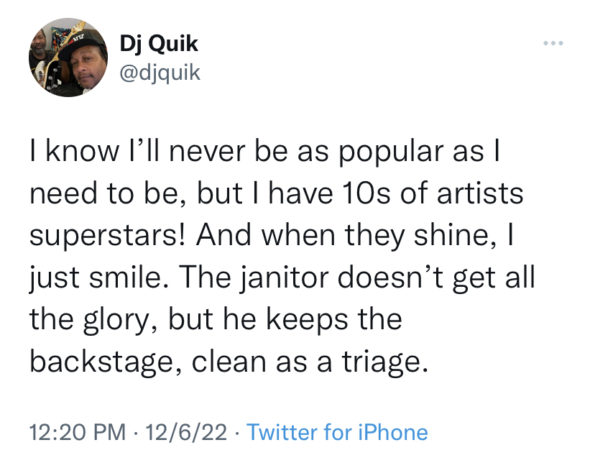Click the word backstage in the tweet
Viewport: 595px width, 463px height.
click(x=101, y=362)
